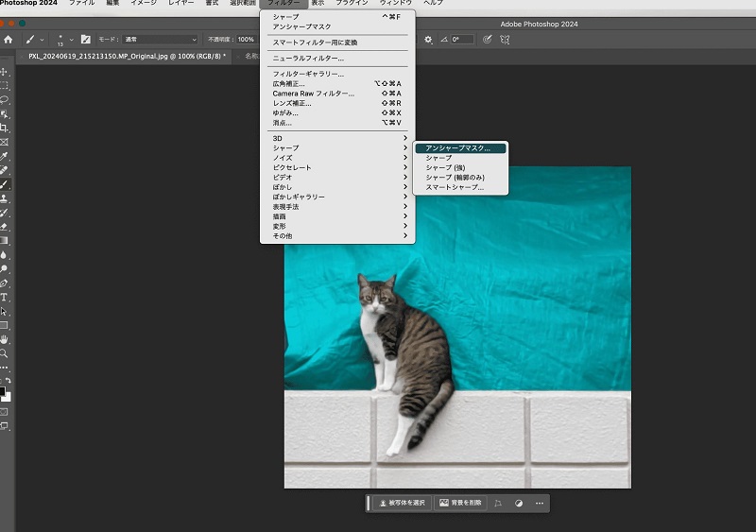Toggle the symmetry paint butterfly icon
The width and height of the screenshot is (756, 532).
[x=506, y=40]
